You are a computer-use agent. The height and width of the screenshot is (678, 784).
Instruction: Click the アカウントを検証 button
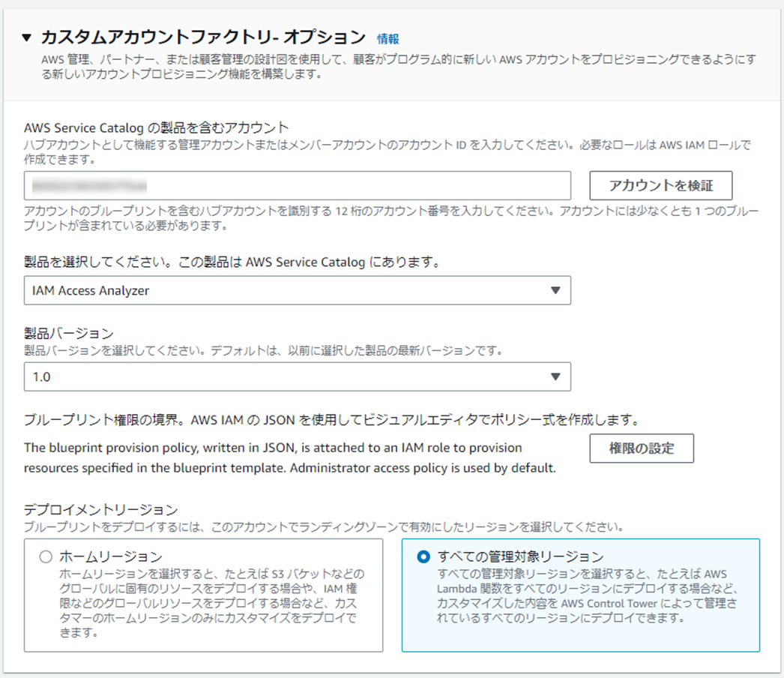[x=660, y=186]
